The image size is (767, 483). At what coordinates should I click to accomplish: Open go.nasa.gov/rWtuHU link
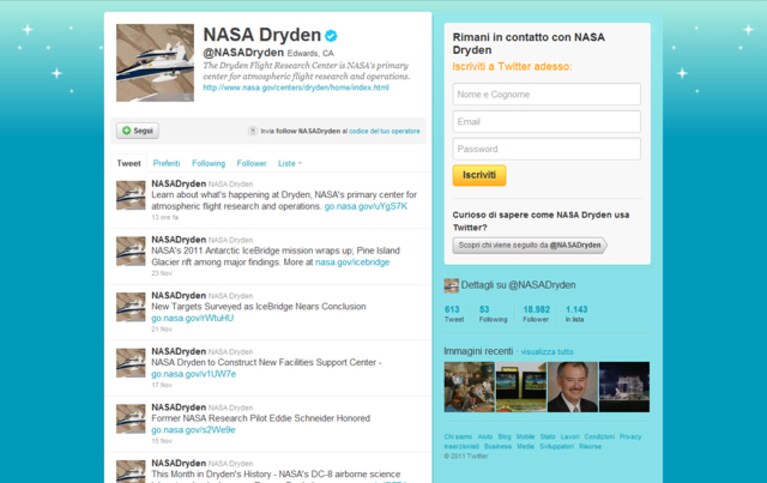192,318
